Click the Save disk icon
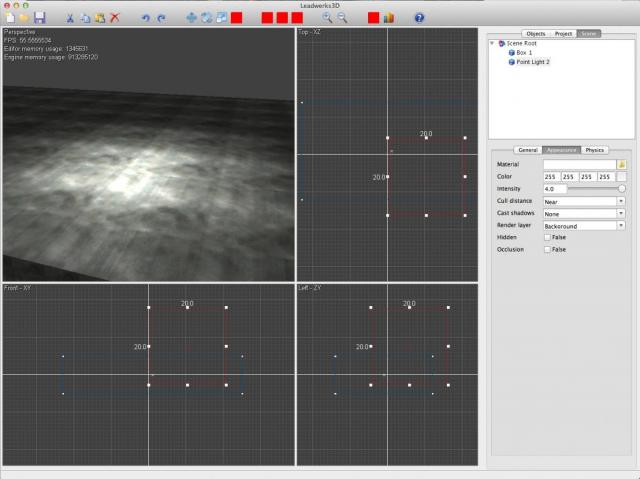 [x=40, y=18]
